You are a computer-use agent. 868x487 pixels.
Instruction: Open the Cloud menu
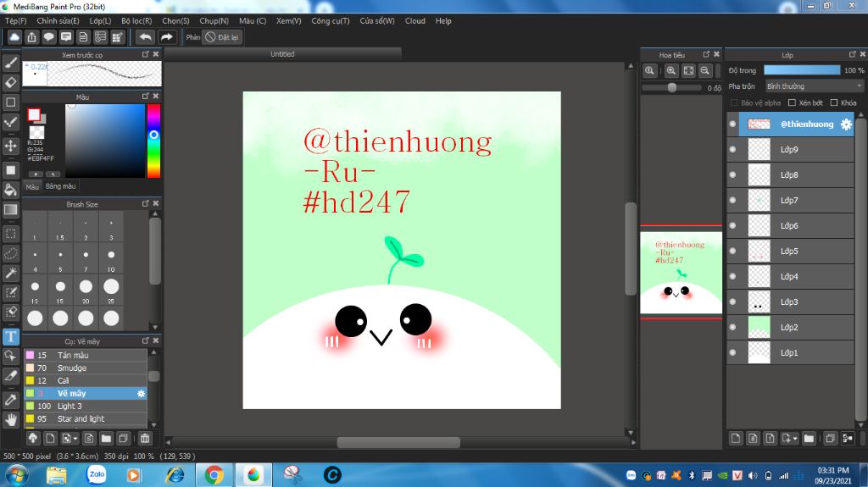point(415,21)
